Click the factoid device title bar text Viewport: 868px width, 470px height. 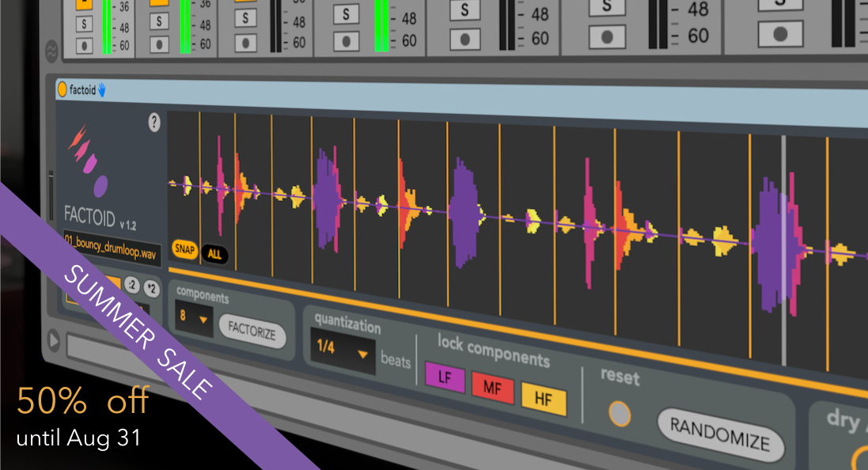[82, 89]
